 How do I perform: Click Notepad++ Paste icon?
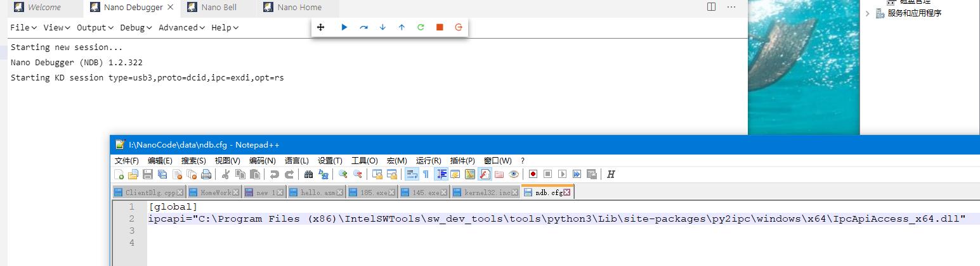[255, 174]
